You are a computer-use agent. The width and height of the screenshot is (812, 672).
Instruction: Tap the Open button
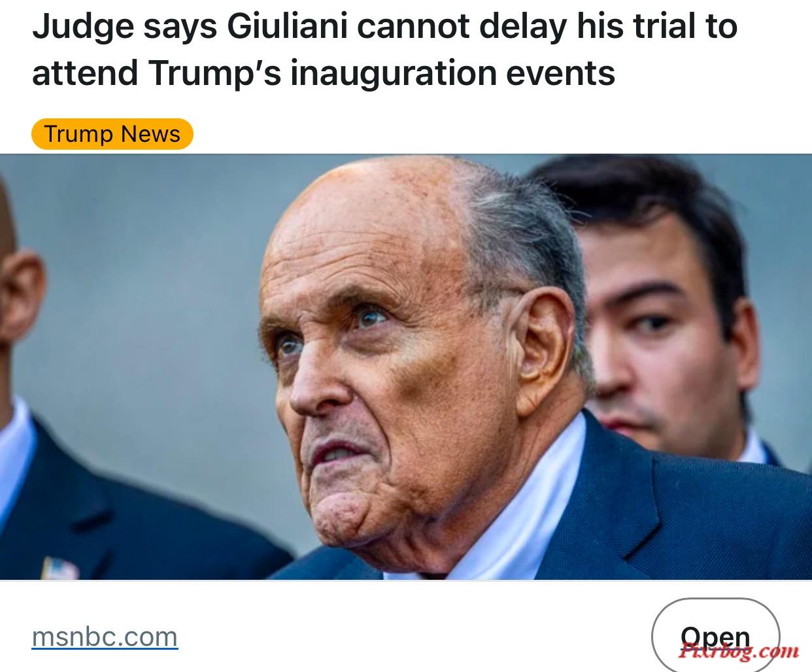click(715, 635)
